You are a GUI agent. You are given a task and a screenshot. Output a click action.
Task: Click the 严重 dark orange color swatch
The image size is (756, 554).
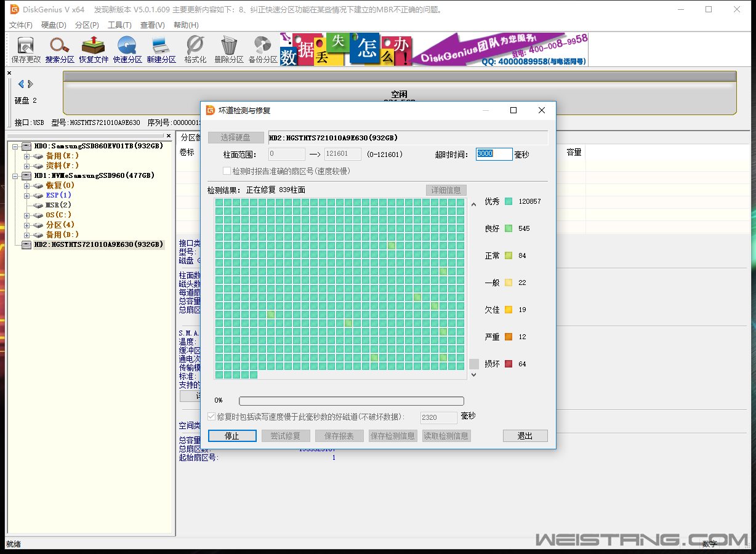[x=509, y=337]
